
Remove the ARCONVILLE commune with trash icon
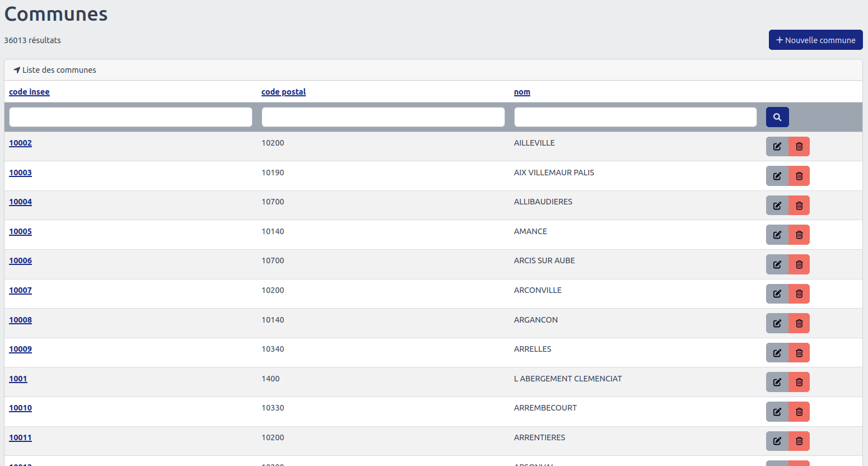[799, 293]
